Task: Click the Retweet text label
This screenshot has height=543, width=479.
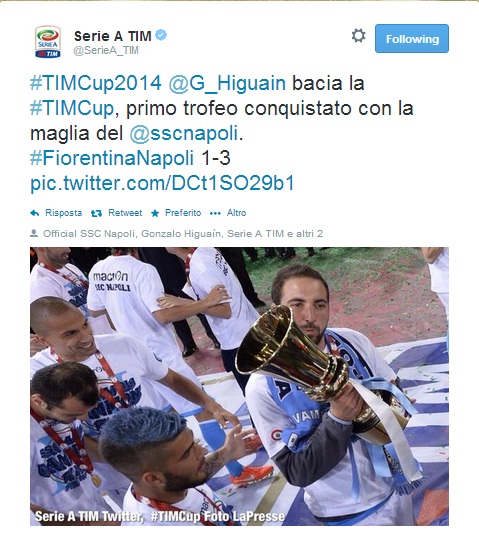Action: tap(125, 213)
